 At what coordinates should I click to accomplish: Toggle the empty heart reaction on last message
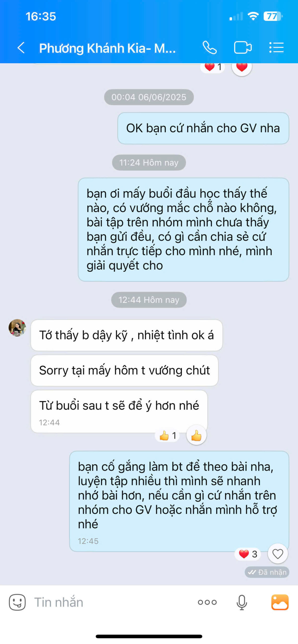pos(278,554)
